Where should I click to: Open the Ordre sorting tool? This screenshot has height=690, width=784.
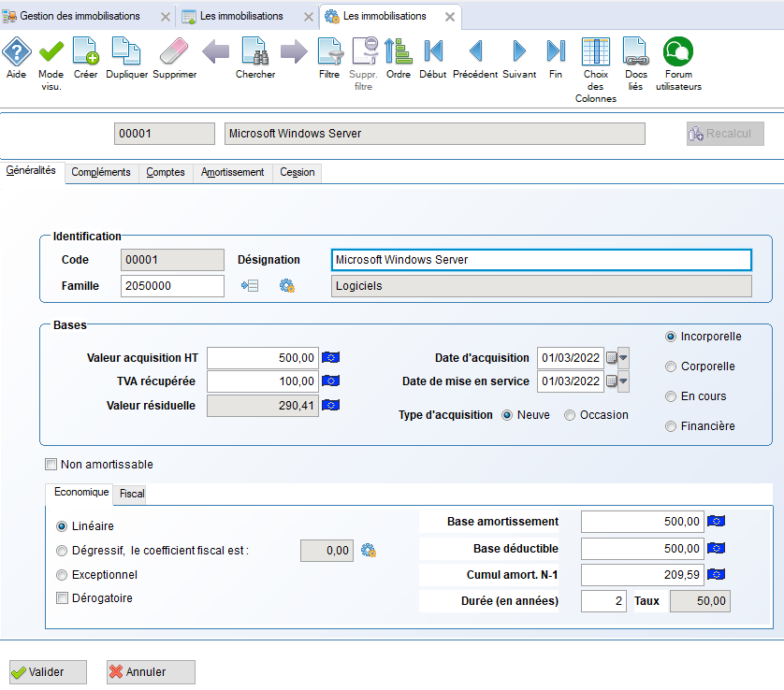(398, 52)
